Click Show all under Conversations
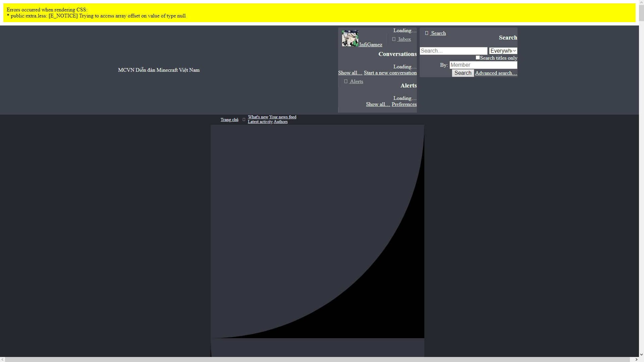 click(350, 73)
